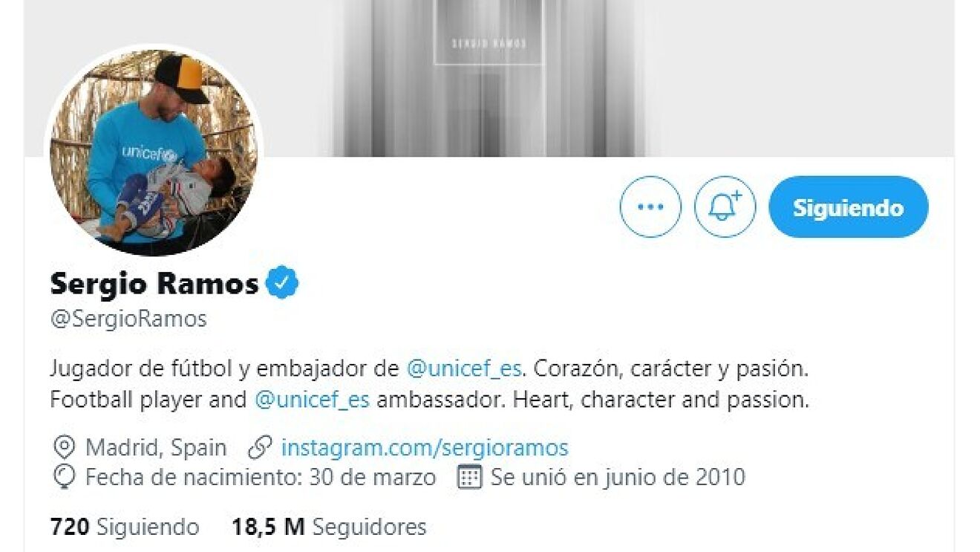980x552 pixels.
Task: Turn on notifications with the bell icon
Action: tap(725, 207)
